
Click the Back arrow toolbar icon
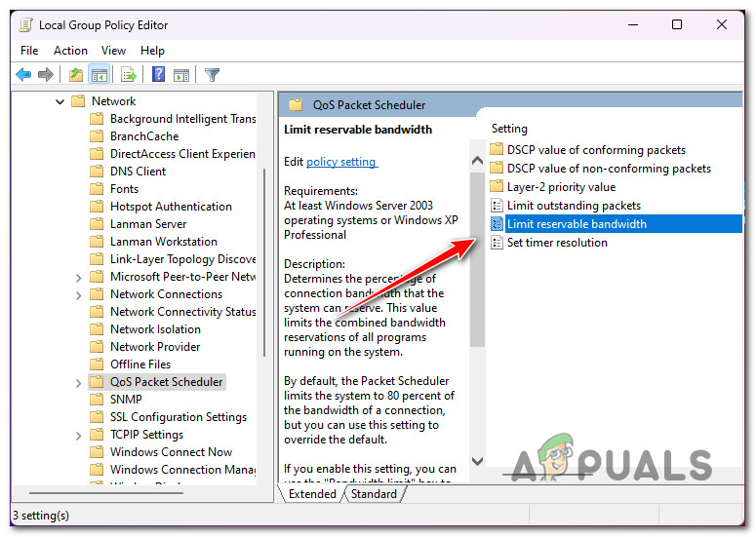pos(23,75)
